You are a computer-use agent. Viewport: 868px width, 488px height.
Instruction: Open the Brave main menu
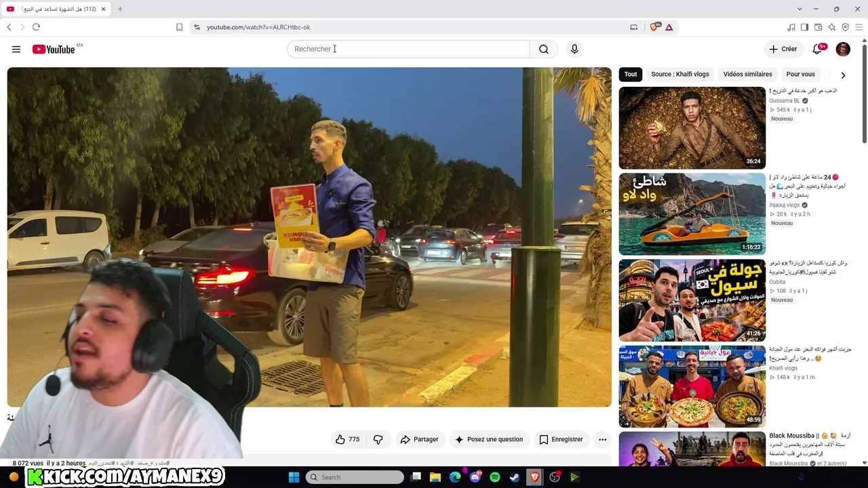pos(859,27)
